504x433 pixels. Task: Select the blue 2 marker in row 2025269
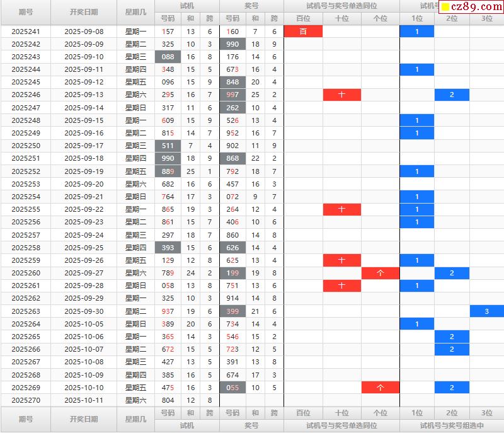click(x=452, y=388)
